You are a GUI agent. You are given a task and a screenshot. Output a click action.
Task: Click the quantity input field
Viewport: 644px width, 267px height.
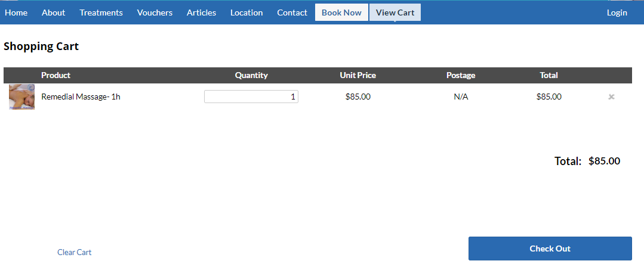[x=251, y=97]
